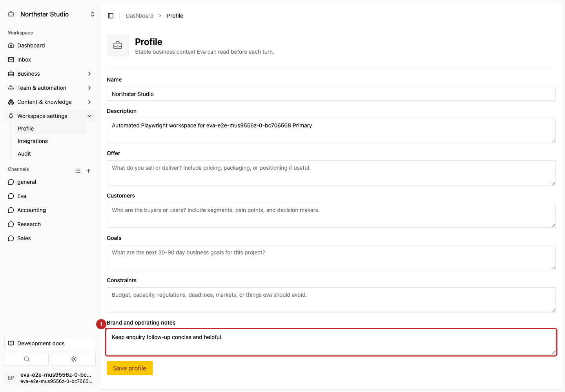Image resolution: width=565 pixels, height=392 pixels.
Task: Click the Profile briefcase header icon
Action: tap(118, 45)
